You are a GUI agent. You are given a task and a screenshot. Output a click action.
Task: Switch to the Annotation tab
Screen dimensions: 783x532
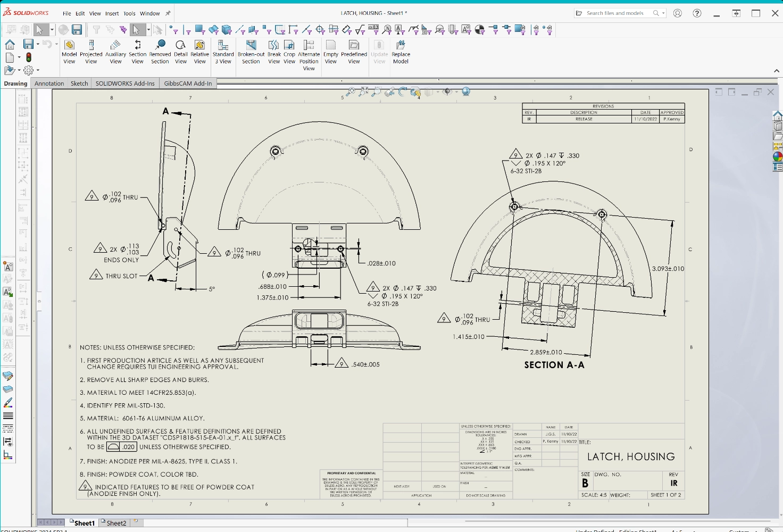click(49, 84)
